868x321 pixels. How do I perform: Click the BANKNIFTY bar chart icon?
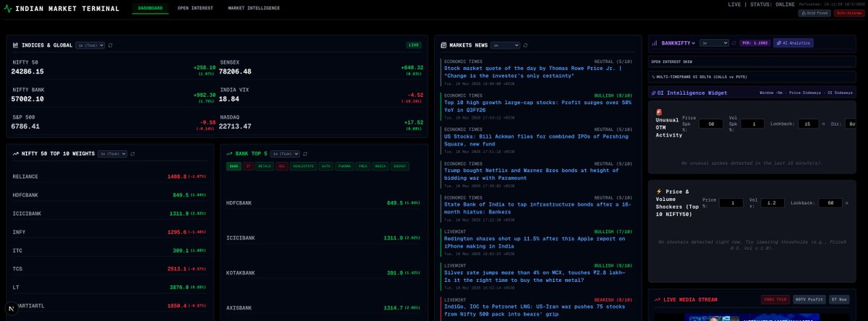tap(654, 43)
